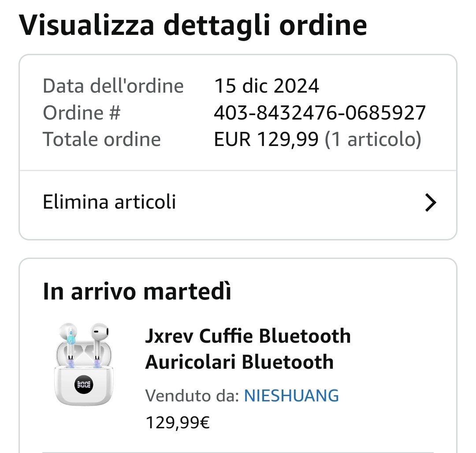Click the Visualizza dettagli ordine page title
This screenshot has height=453, width=476.
pos(193,25)
